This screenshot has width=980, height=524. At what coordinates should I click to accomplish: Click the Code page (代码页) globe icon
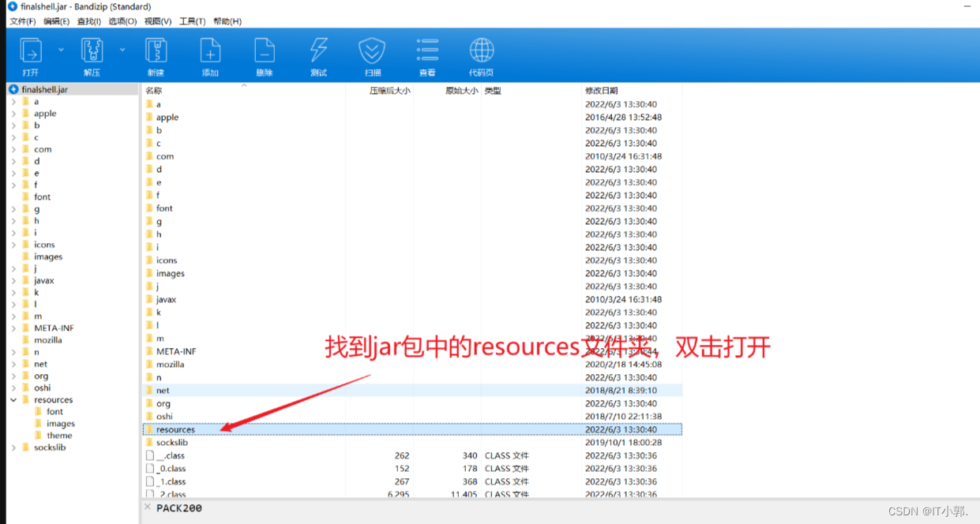[x=482, y=52]
